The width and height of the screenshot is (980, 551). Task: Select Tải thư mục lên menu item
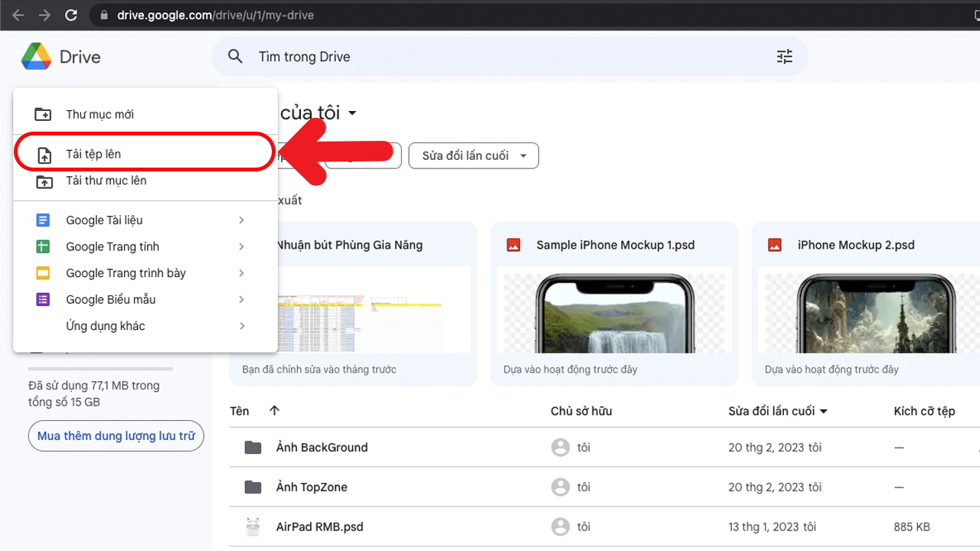pyautogui.click(x=145, y=181)
